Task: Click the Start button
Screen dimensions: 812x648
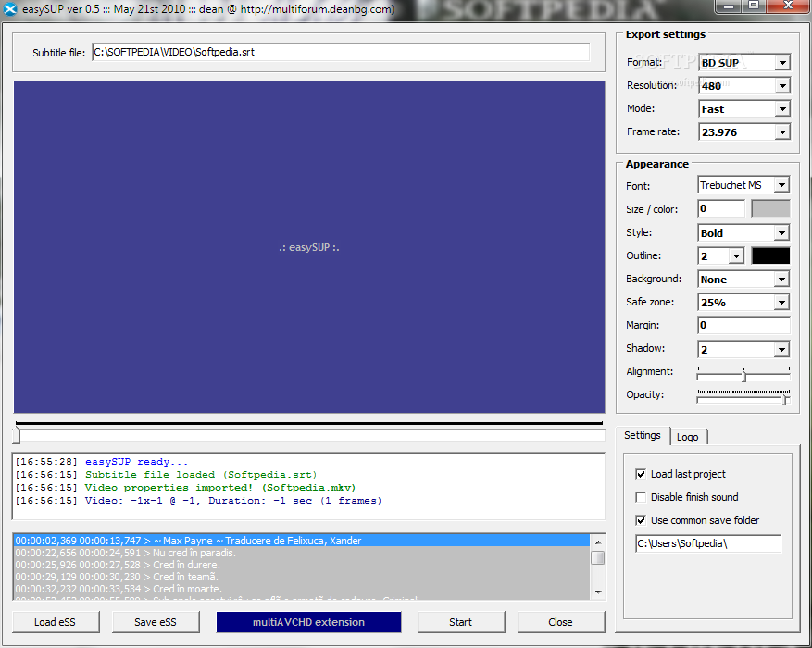Action: 461,622
